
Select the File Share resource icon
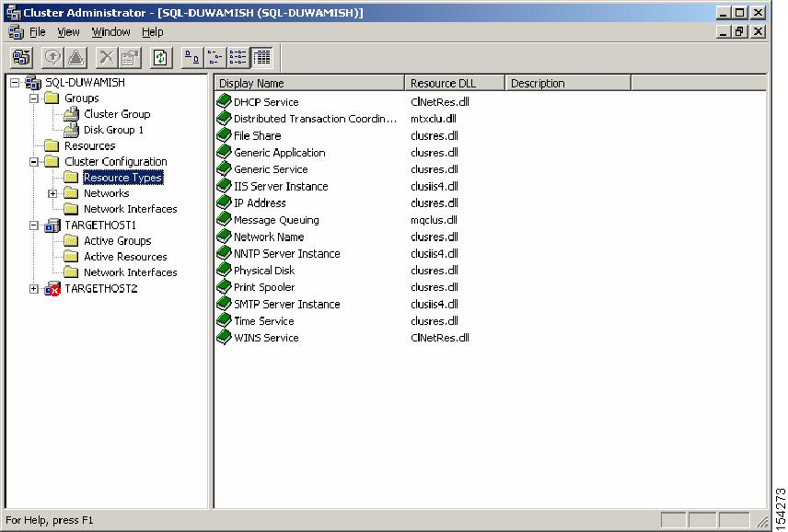click(224, 135)
